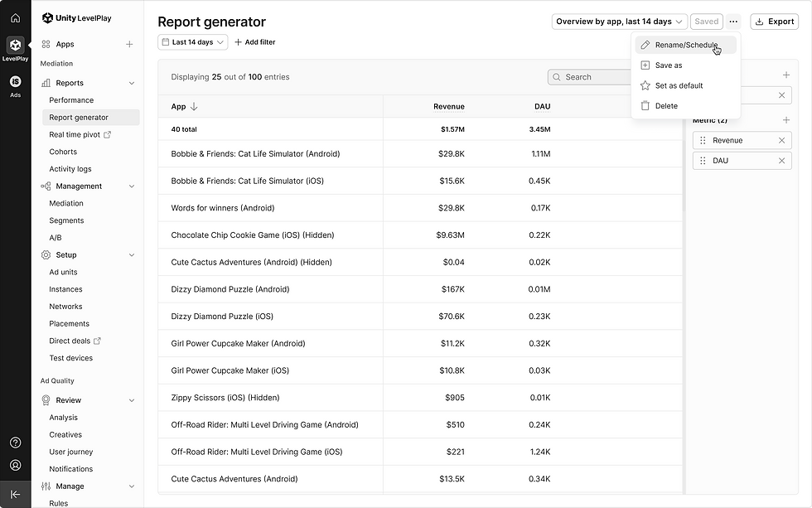Click the Export button
This screenshot has width=812, height=508.
[774, 22]
